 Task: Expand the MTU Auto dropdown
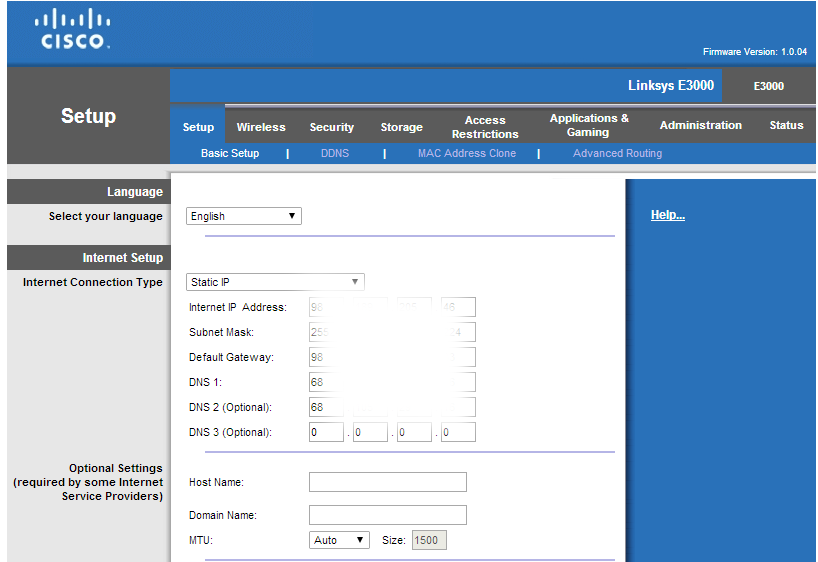[339, 540]
